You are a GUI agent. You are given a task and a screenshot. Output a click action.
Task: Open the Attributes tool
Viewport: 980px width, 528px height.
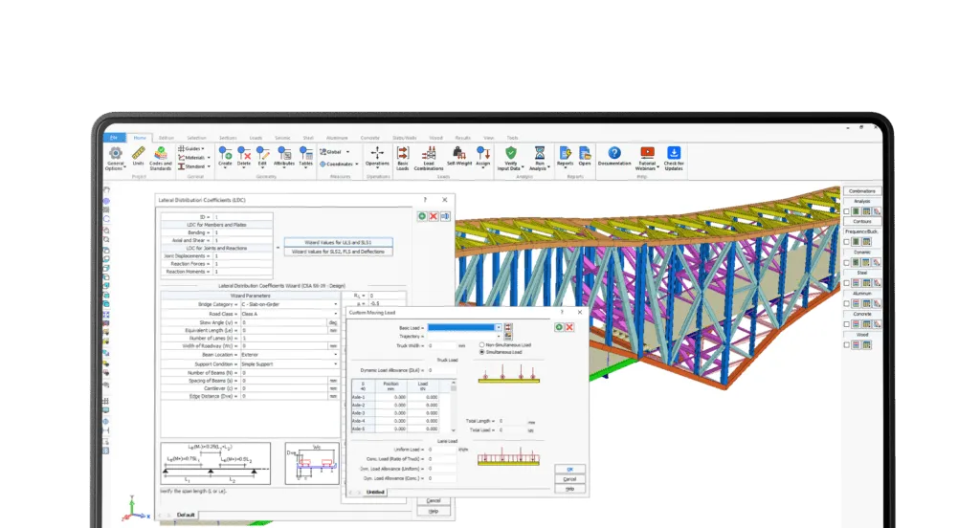pyautogui.click(x=283, y=156)
